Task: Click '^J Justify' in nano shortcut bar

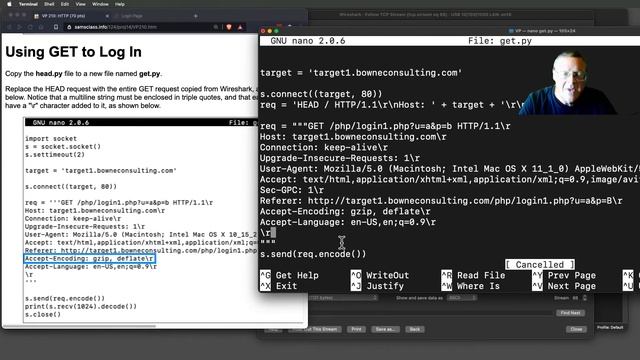Action: point(377,286)
